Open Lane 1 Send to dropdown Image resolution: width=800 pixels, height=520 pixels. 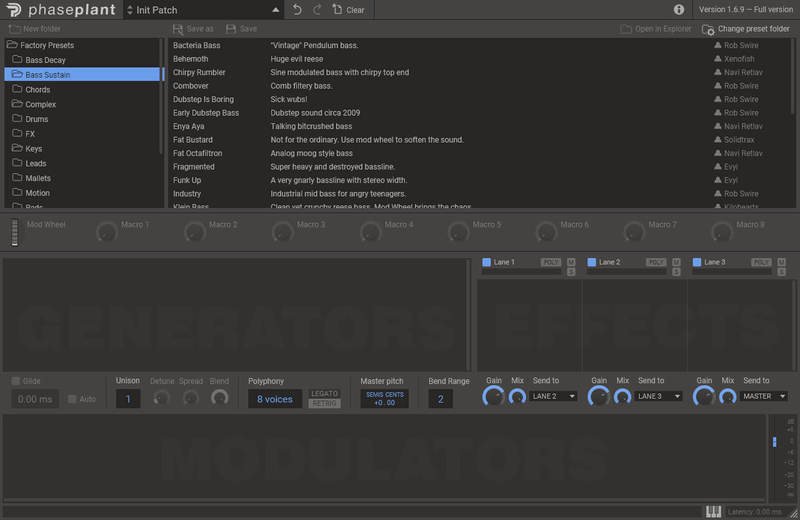(x=554, y=397)
